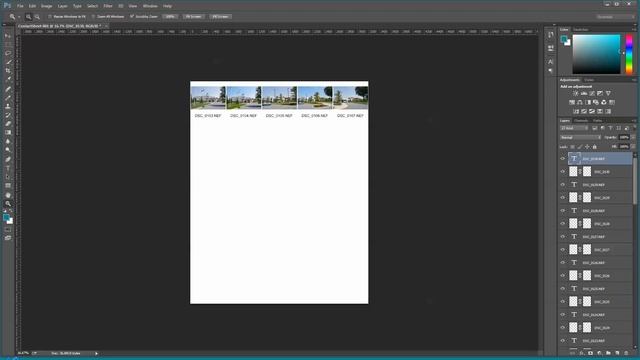Add a Vibrance adjustment
The height and width of the screenshot is (360, 640).
coord(608,93)
